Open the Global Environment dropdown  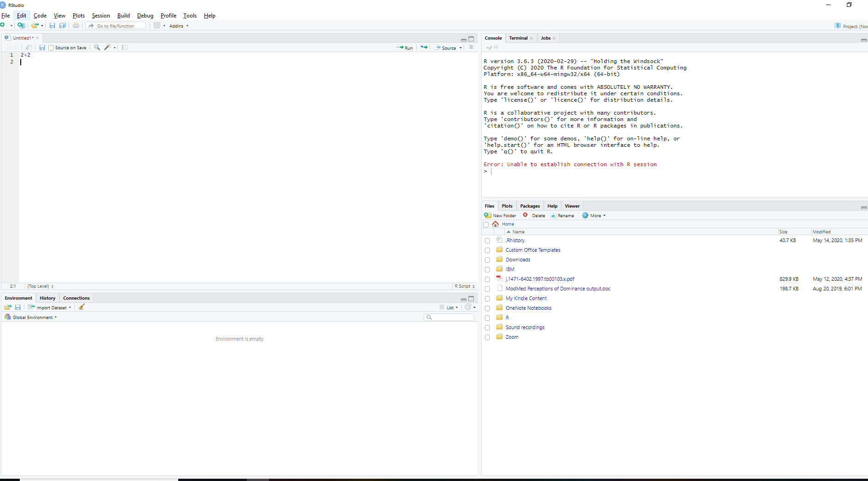tap(31, 317)
